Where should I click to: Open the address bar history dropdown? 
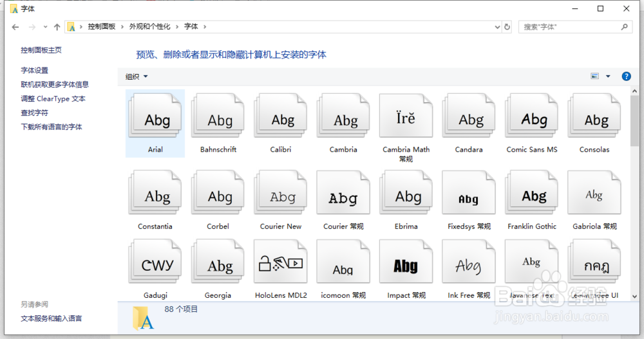coord(497,27)
